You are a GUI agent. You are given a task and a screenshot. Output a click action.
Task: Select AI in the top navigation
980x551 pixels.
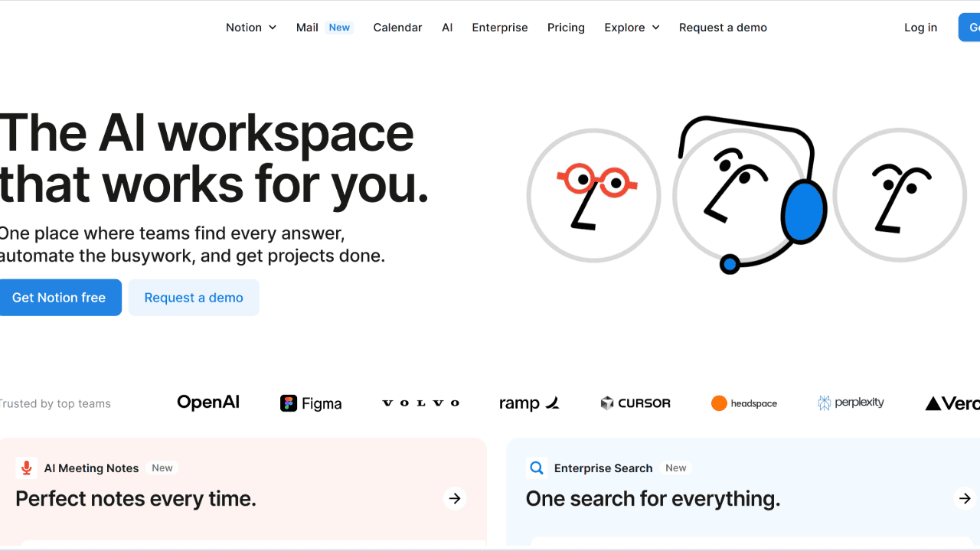coord(447,28)
